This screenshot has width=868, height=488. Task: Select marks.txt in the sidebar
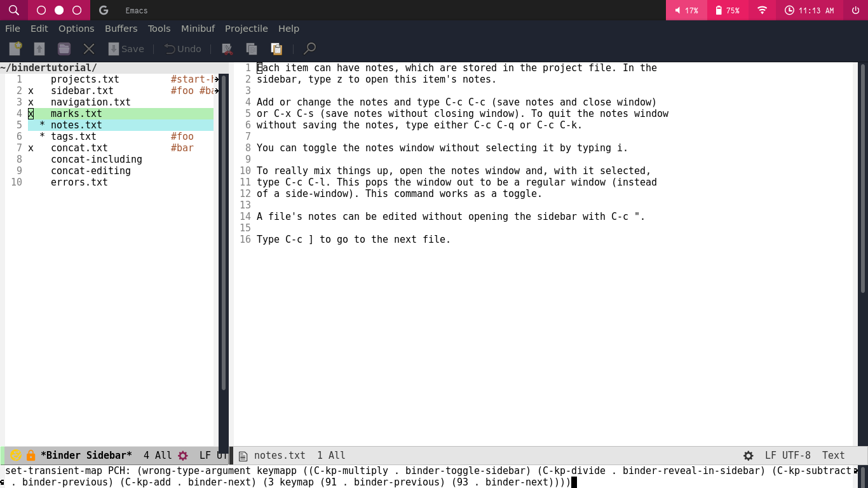pos(76,114)
